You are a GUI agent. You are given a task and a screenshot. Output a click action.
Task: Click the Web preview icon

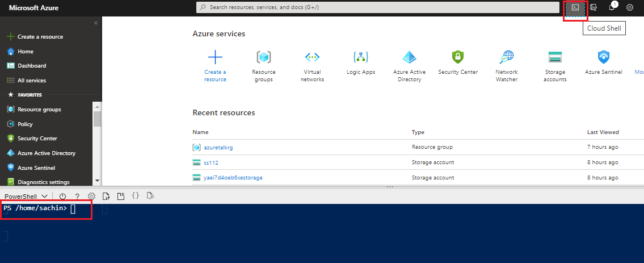pyautogui.click(x=150, y=197)
